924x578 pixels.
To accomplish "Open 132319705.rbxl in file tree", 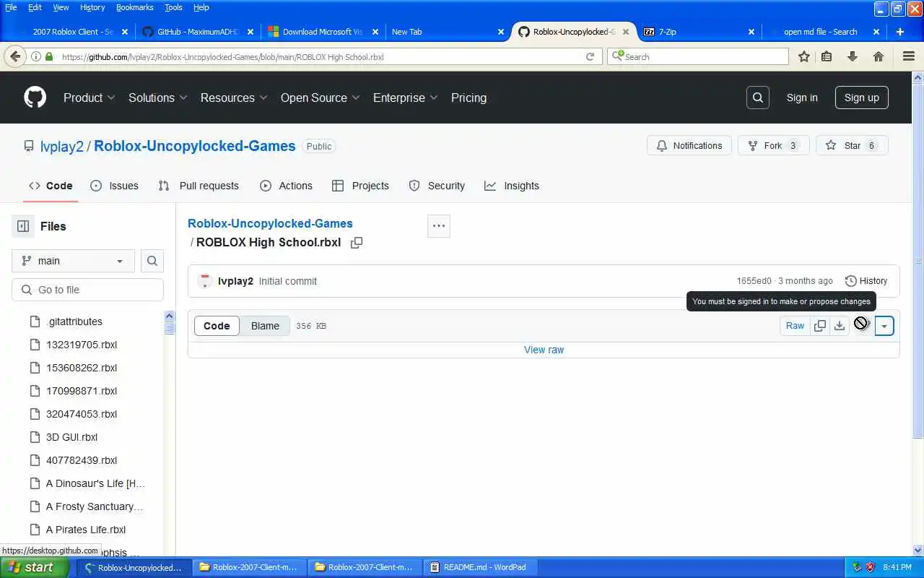I will (x=82, y=345).
